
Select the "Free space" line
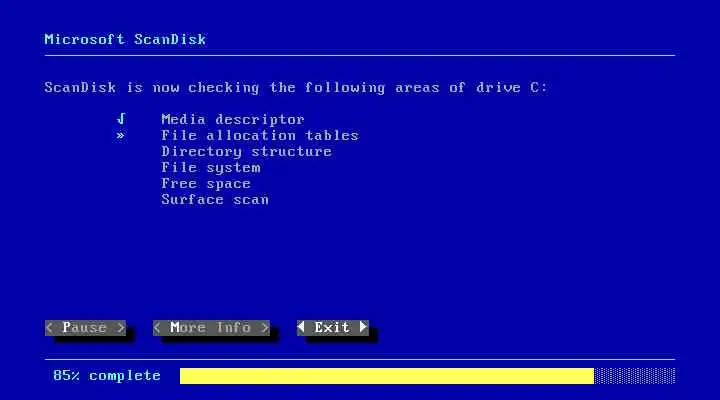click(x=206, y=184)
